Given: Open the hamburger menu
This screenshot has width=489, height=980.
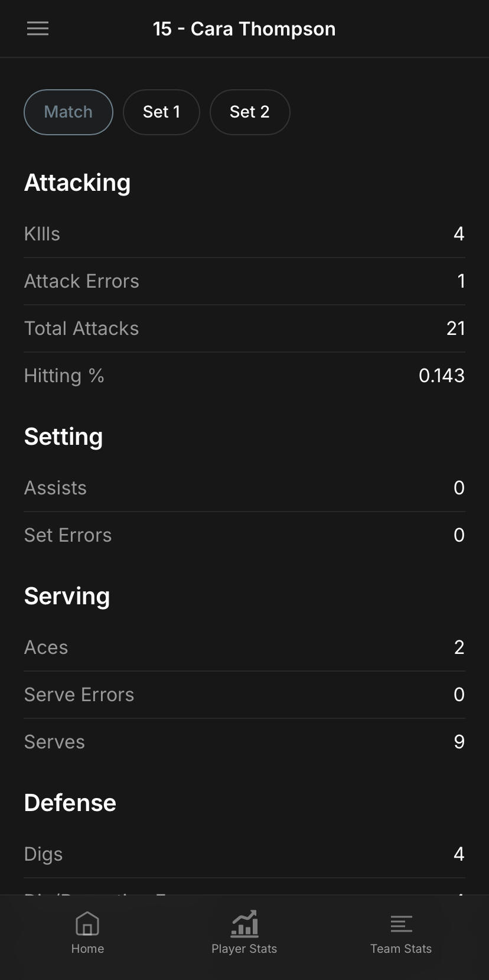Looking at the screenshot, I should (38, 28).
